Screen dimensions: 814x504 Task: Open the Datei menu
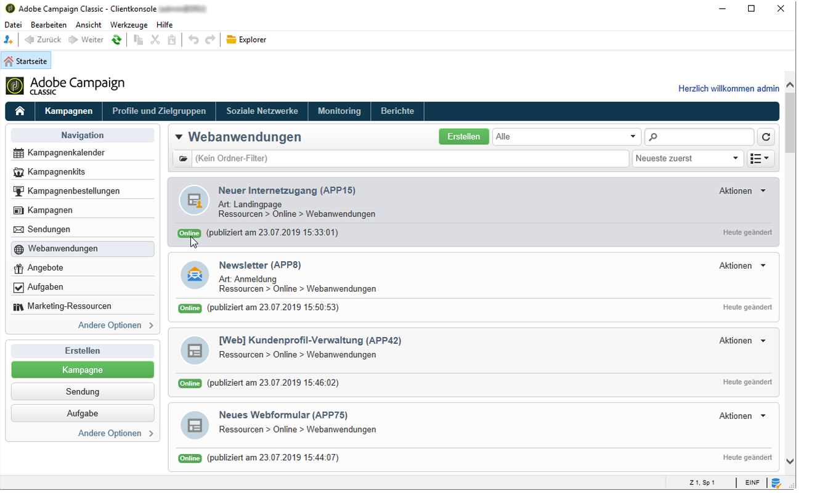point(13,25)
